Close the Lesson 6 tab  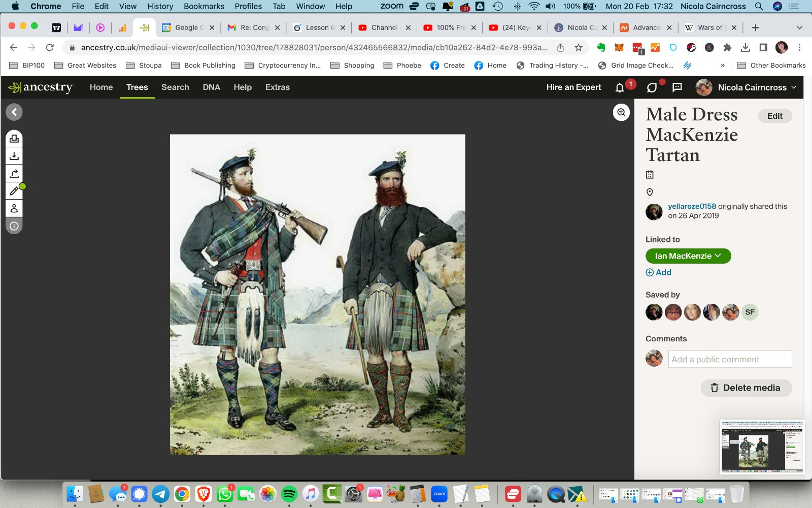click(x=343, y=28)
